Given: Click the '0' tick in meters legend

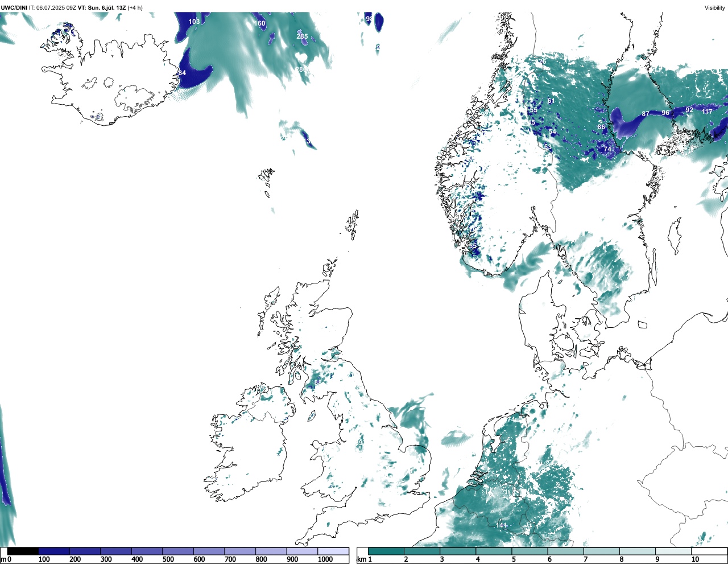Looking at the screenshot, I should 9,559.
